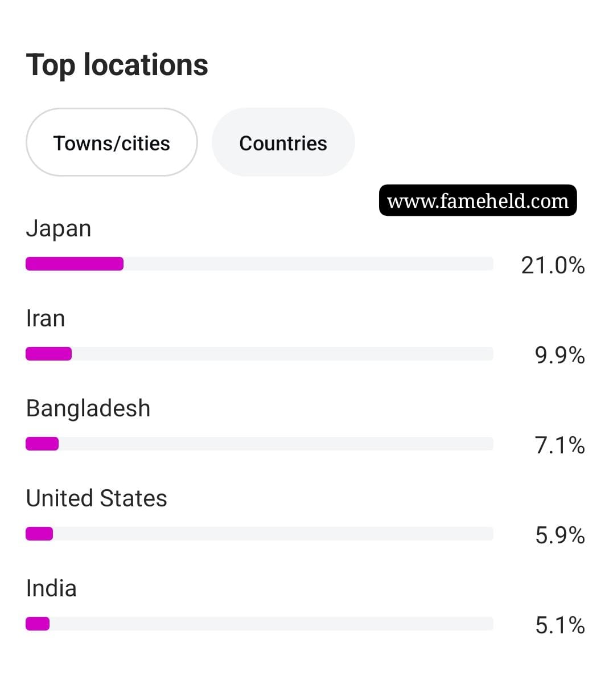
Task: Click the United States magenta bar
Action: [39, 534]
